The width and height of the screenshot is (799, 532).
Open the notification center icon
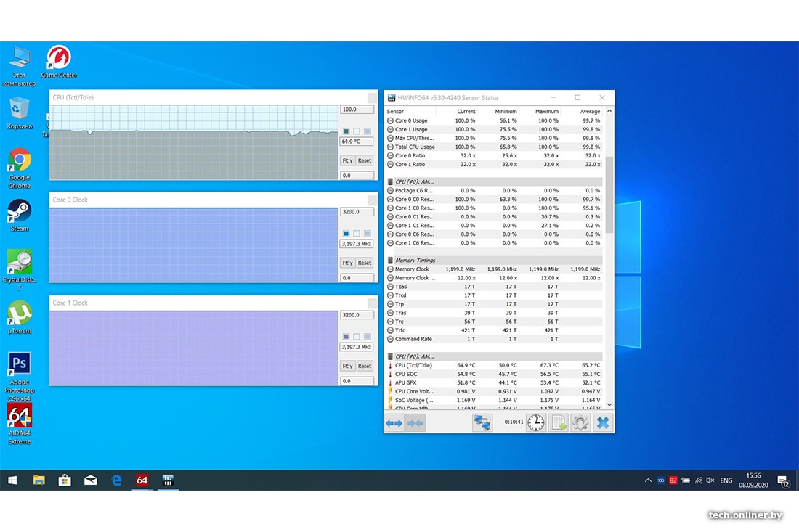[x=783, y=480]
